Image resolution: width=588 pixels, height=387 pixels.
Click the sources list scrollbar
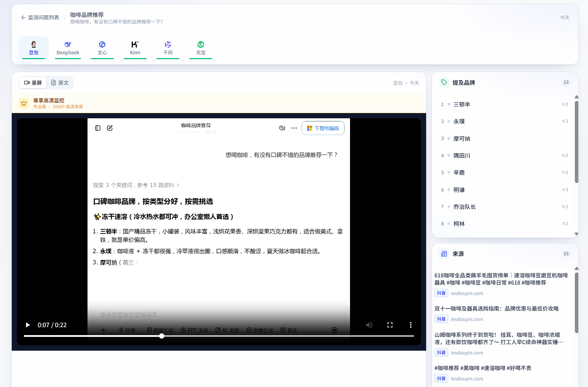[x=576, y=303]
